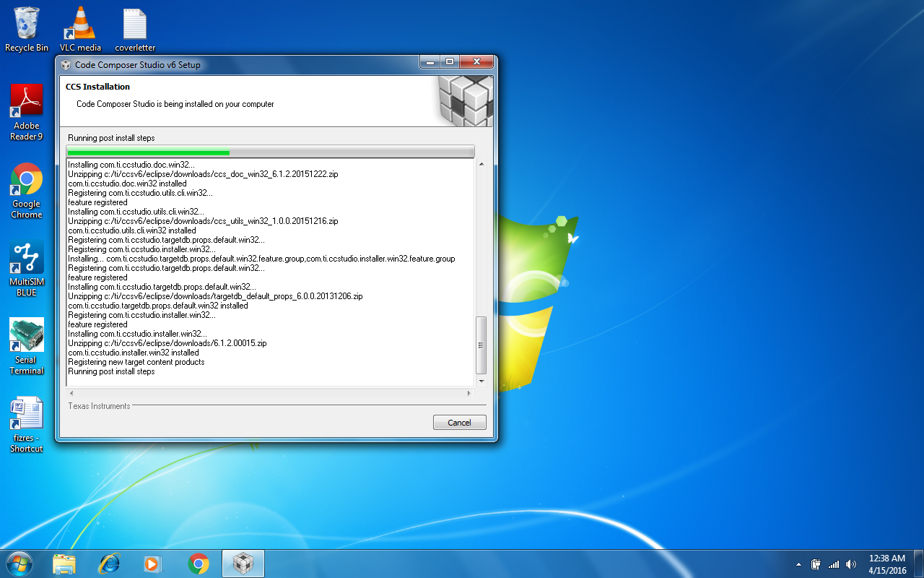Screen dimensions: 924x578
Task: Select the fizres - Shortcut desktop icon
Action: [x=27, y=424]
